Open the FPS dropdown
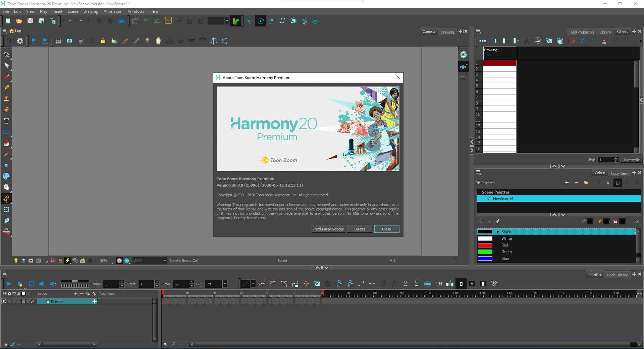Image resolution: width=644 pixels, height=349 pixels. click(x=225, y=284)
